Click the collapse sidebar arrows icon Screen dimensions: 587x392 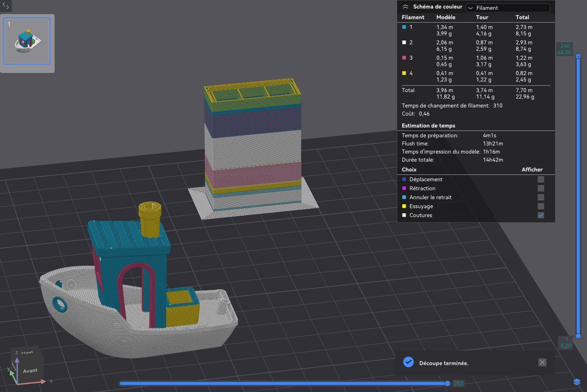(6, 6)
